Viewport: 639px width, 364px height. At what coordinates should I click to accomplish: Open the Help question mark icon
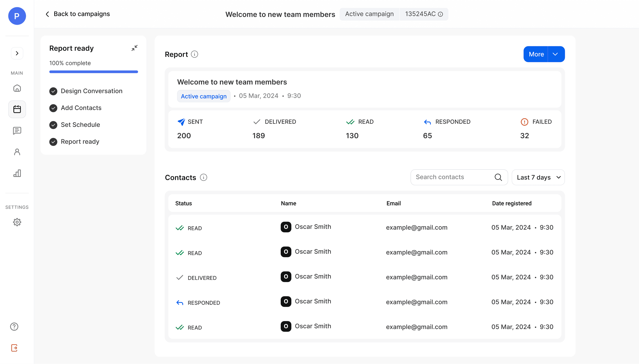[14, 327]
